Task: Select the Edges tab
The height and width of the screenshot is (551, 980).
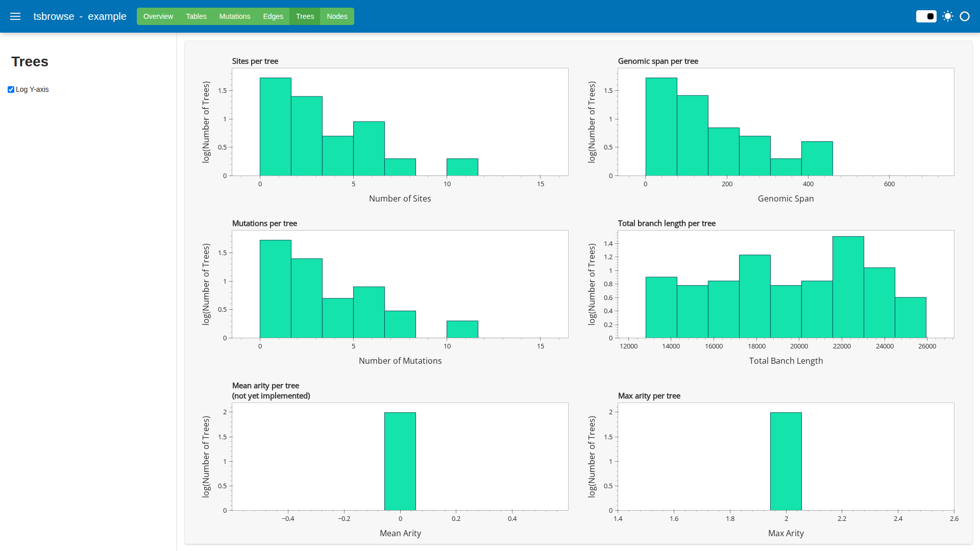Action: 273,16
